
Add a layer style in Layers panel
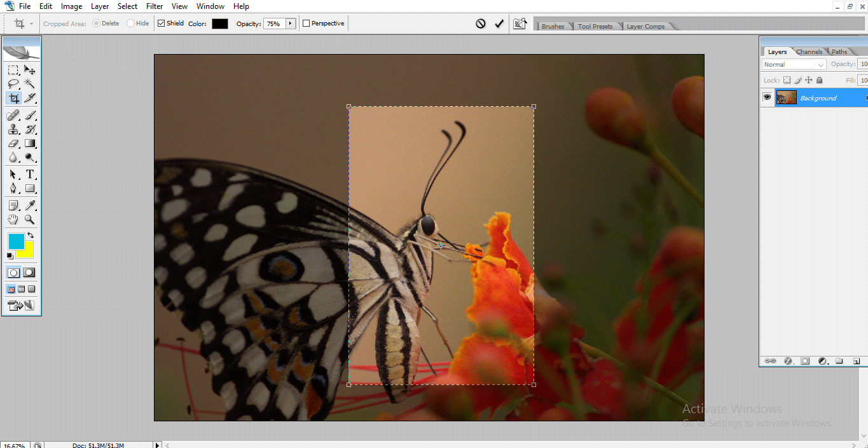[x=788, y=361]
